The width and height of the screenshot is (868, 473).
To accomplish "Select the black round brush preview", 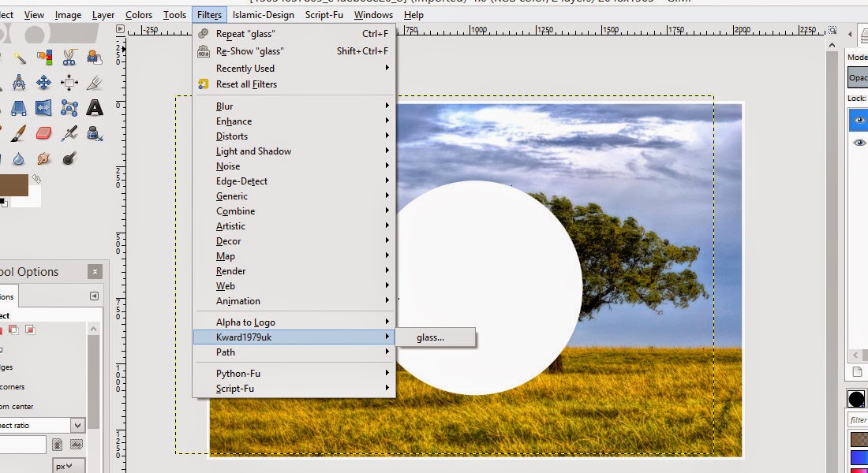I will coord(856,398).
